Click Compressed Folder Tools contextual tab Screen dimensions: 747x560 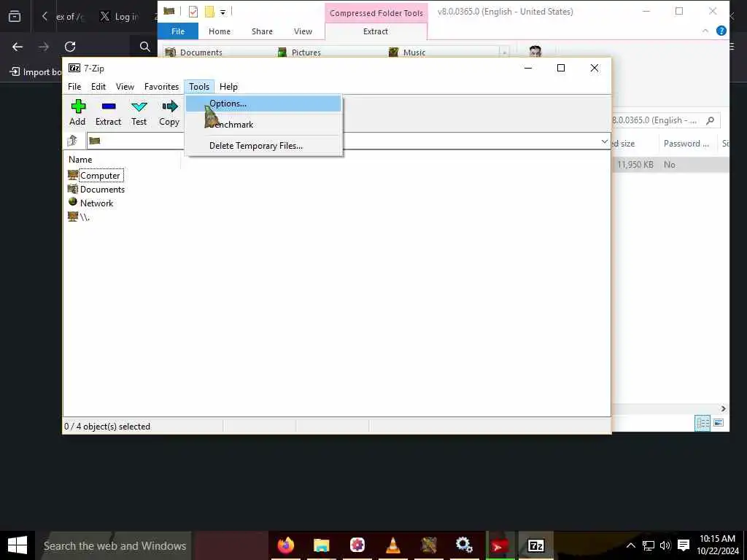[376, 13]
